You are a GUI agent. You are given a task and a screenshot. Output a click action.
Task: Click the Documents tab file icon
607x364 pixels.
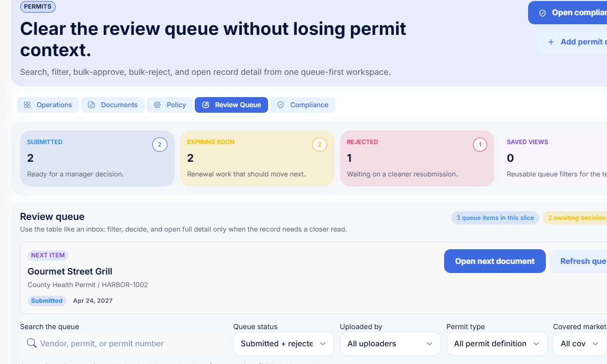click(92, 105)
